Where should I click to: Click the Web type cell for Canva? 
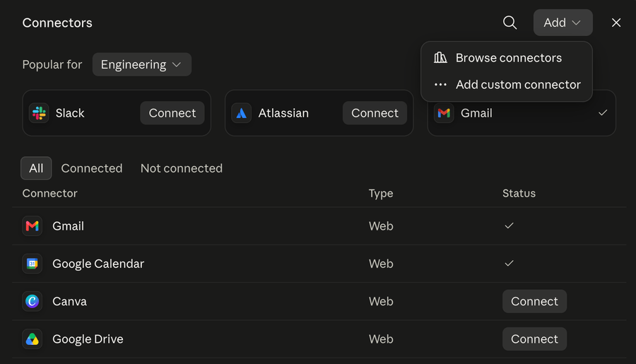(x=381, y=302)
